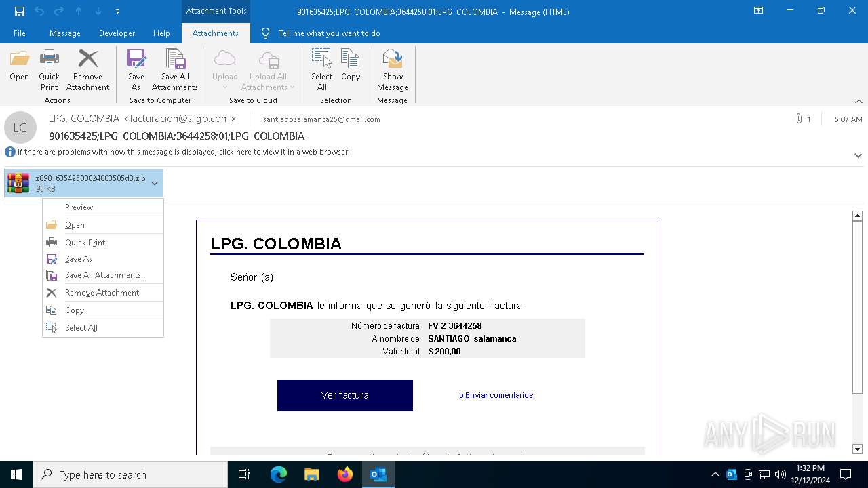The height and width of the screenshot is (488, 868).
Task: Choose Save All Attachments from context menu
Action: (x=103, y=275)
